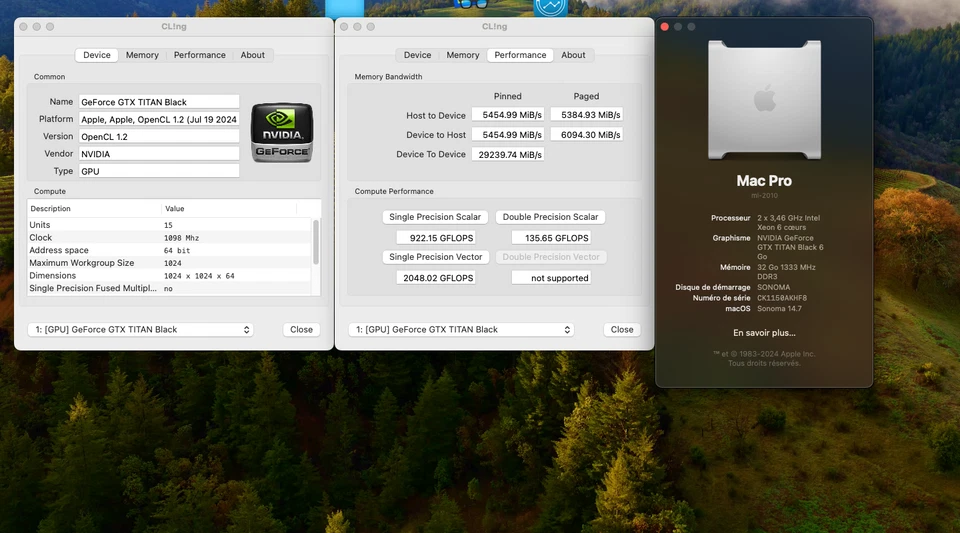The width and height of the screenshot is (960, 533).
Task: Open GPU device dropdown in right window
Action: point(461,329)
